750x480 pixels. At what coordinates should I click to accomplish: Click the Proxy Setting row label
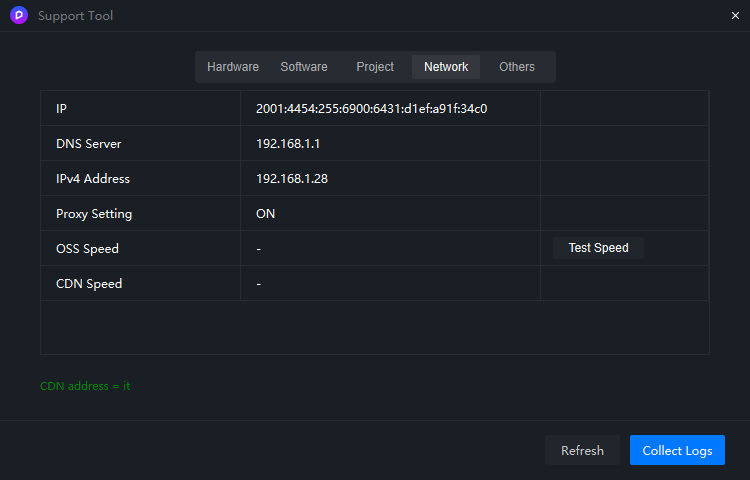(94, 214)
